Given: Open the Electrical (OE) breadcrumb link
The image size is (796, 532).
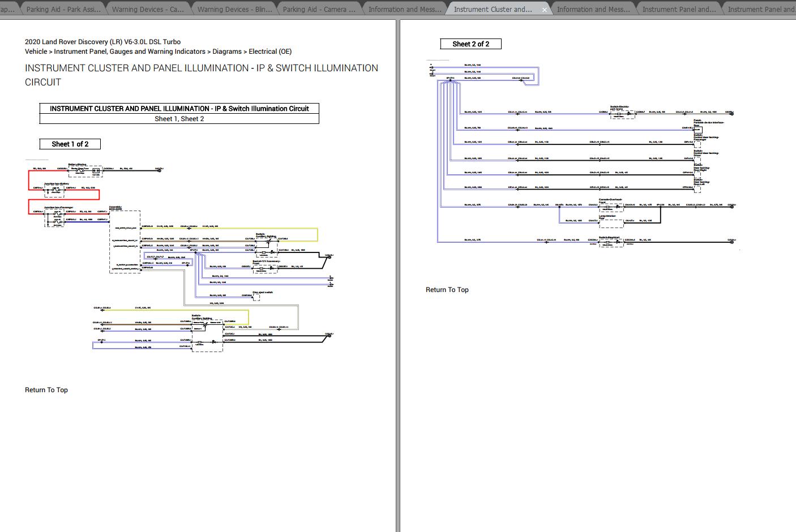Looking at the screenshot, I should pos(270,51).
